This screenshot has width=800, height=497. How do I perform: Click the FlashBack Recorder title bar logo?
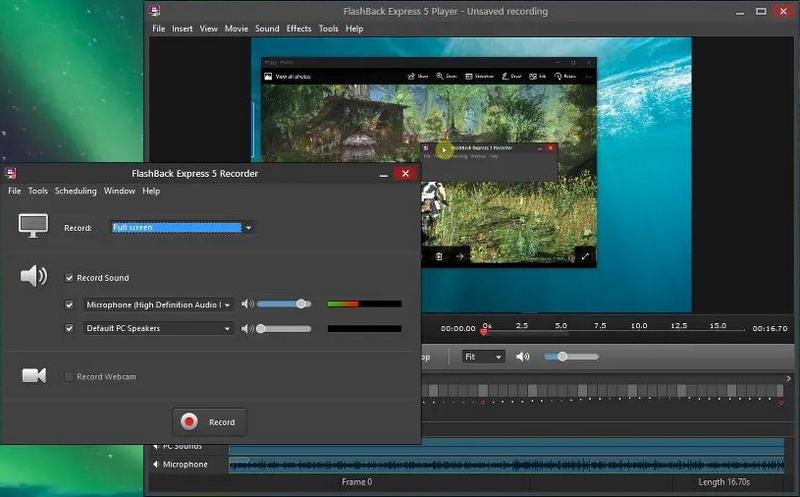[9, 172]
